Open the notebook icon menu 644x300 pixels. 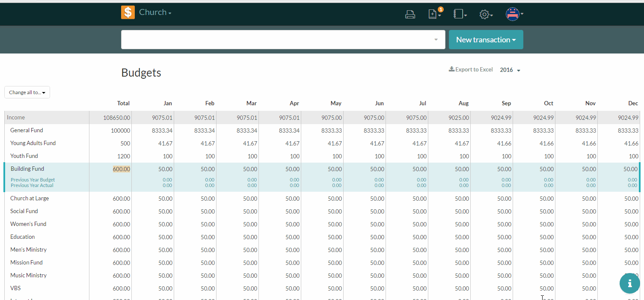point(460,15)
